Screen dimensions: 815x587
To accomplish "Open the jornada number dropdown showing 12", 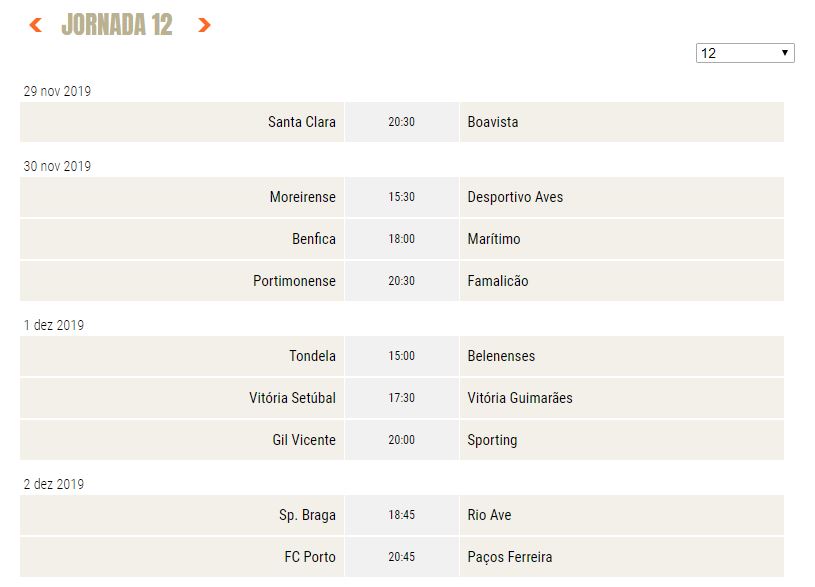I will point(745,53).
